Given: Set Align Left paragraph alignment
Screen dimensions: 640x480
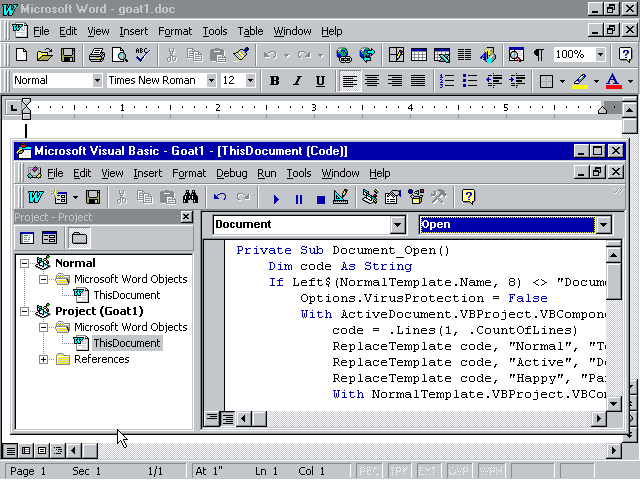Looking at the screenshot, I should pos(350,80).
